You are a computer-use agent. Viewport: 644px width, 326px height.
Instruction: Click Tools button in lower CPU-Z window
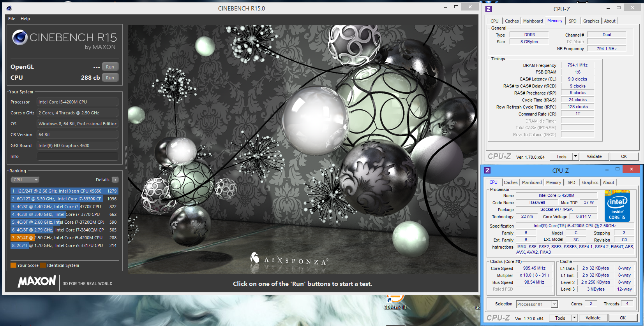point(560,318)
